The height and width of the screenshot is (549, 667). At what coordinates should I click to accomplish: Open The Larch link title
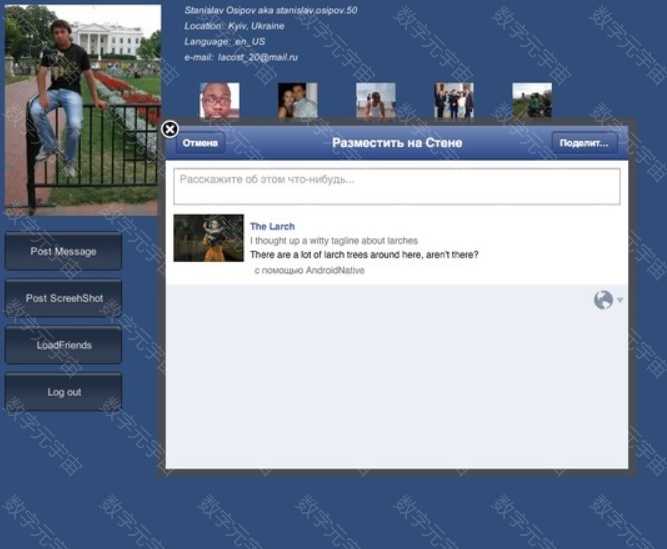point(272,227)
